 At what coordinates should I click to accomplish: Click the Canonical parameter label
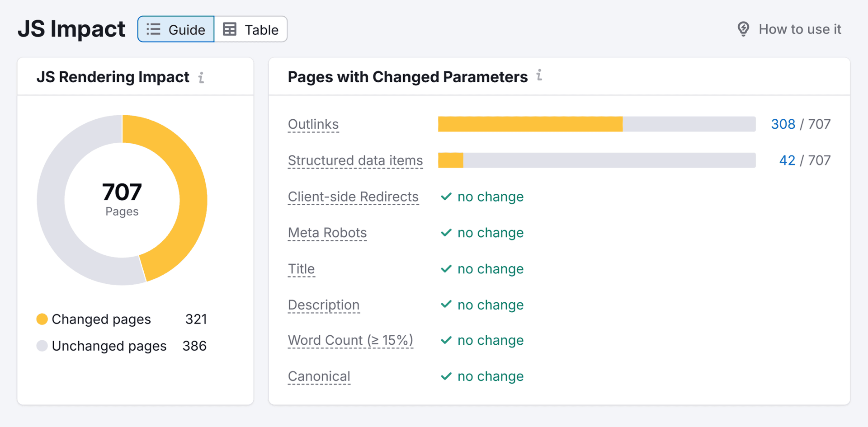click(x=319, y=376)
